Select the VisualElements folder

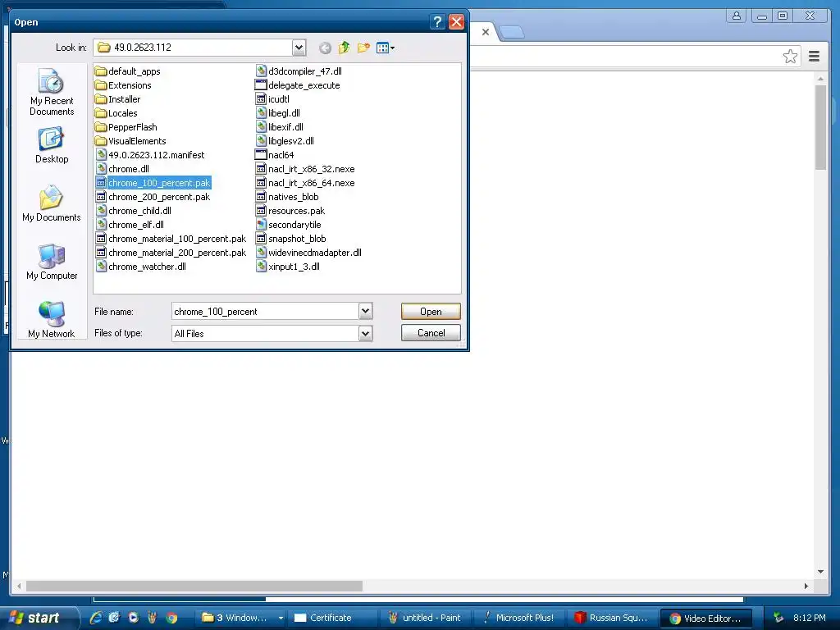pyautogui.click(x=130, y=141)
